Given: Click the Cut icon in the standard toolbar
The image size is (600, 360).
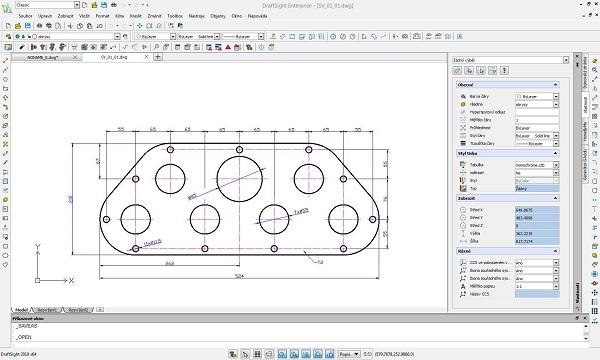Looking at the screenshot, I should [x=70, y=26].
